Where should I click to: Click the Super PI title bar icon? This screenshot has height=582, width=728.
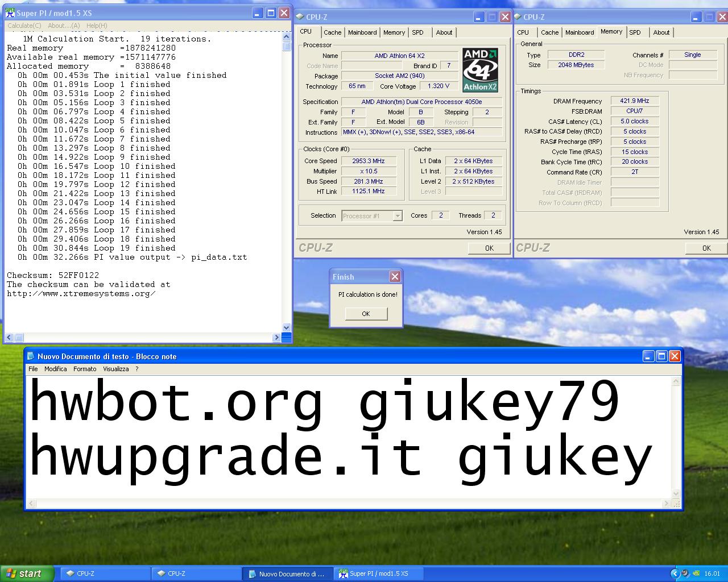[10, 13]
